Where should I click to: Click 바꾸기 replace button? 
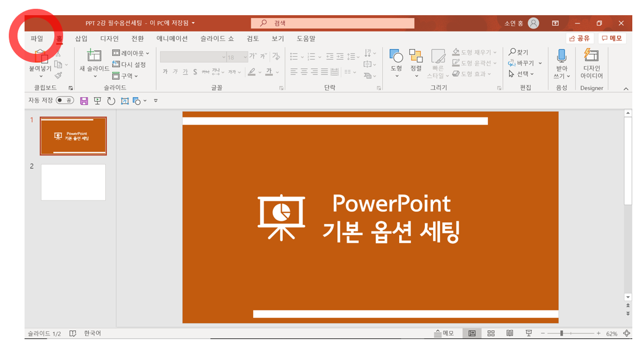[521, 63]
